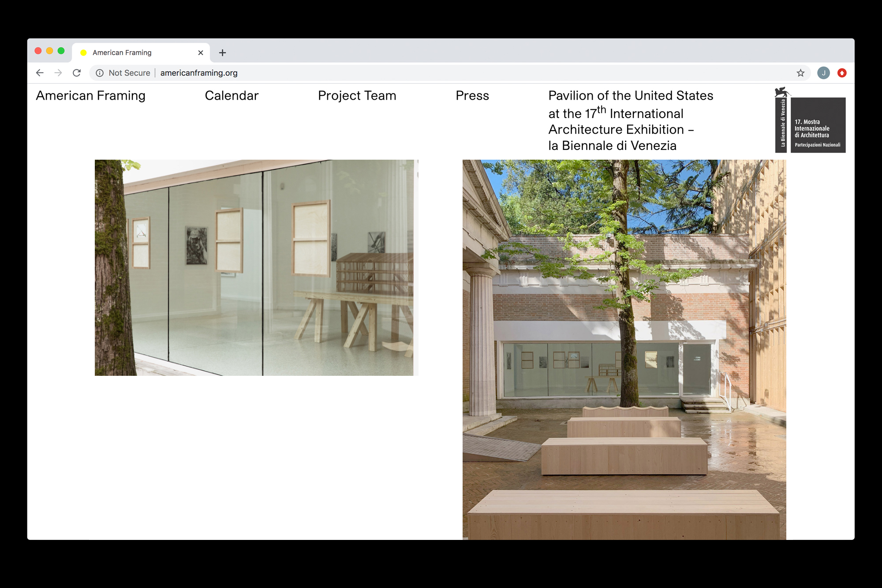Click the American Framing home link
882x588 pixels.
click(90, 96)
